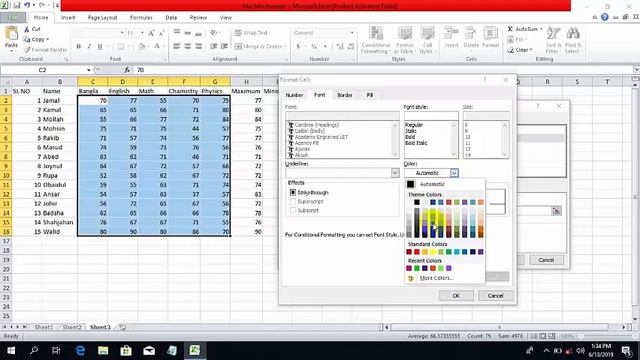Switch to Sheet1 worksheet tab
The width and height of the screenshot is (640, 360).
[x=44, y=327]
